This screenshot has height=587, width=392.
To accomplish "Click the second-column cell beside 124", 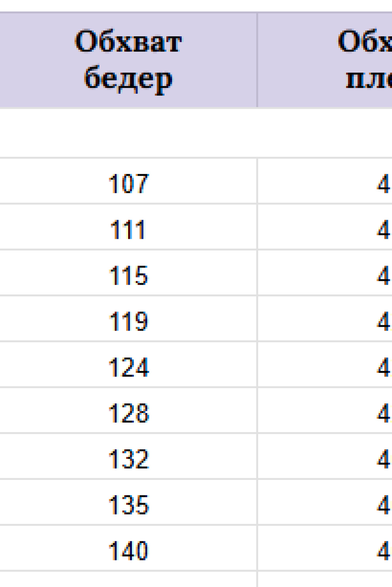I will (325, 365).
